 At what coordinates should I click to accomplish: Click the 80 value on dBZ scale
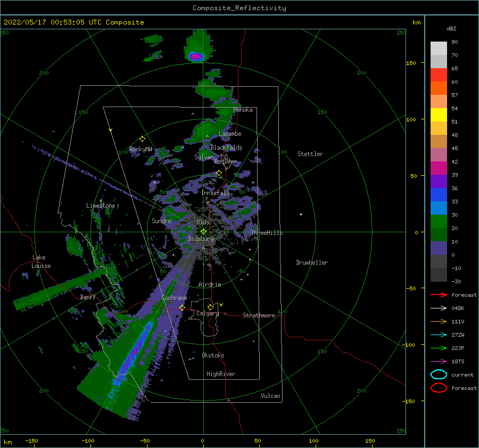click(455, 42)
